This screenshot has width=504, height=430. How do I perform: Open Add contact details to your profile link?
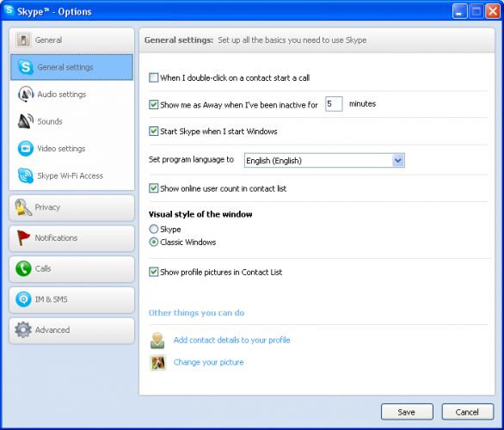click(231, 340)
